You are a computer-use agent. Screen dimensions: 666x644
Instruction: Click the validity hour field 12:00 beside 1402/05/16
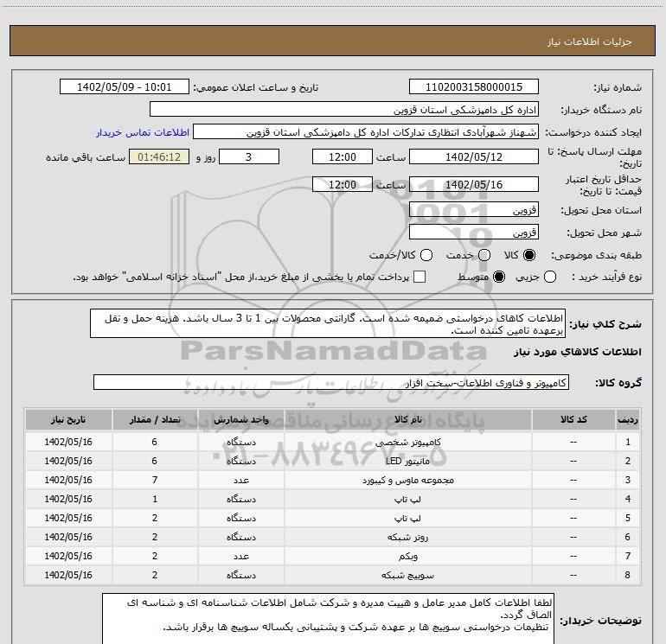pyautogui.click(x=343, y=184)
